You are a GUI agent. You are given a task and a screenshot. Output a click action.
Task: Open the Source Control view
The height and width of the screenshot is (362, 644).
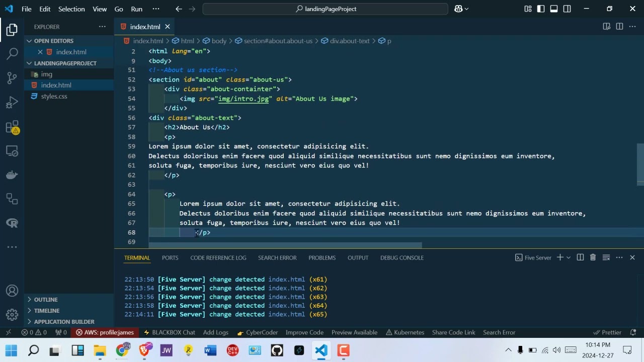(x=12, y=78)
